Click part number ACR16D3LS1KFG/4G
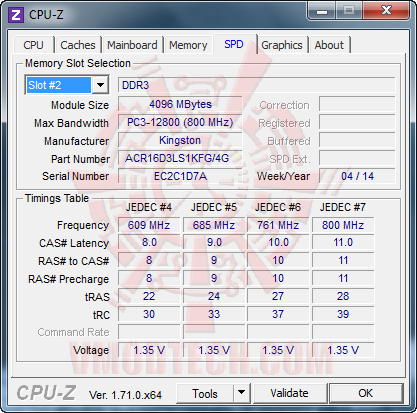 coord(180,158)
